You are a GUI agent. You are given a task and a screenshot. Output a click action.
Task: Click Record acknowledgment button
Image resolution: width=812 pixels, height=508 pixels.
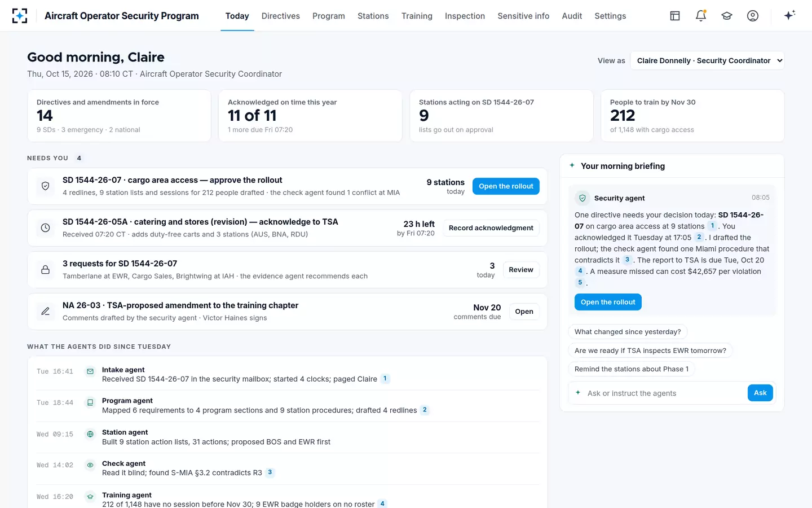[491, 228]
